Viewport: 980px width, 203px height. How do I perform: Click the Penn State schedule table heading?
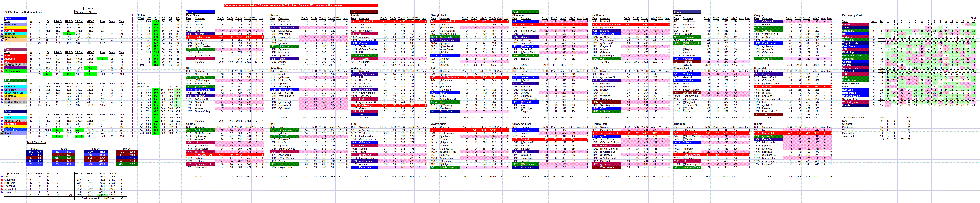click(192, 15)
